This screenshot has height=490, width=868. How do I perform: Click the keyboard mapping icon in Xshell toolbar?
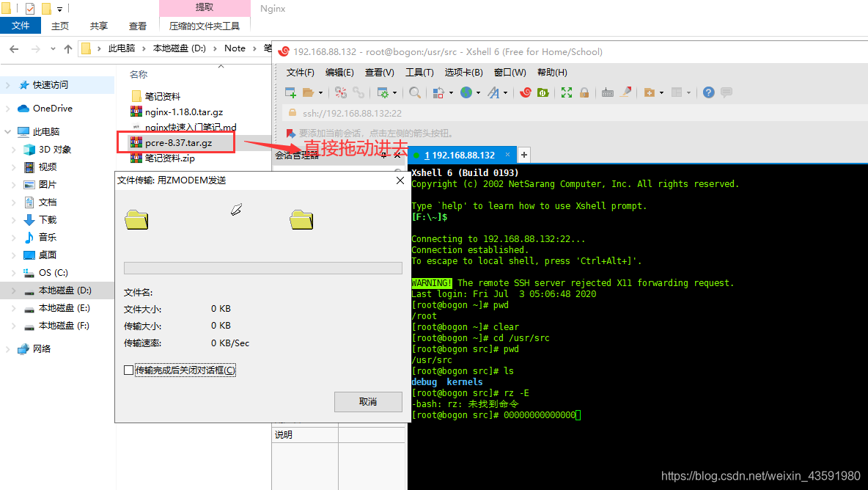click(607, 92)
